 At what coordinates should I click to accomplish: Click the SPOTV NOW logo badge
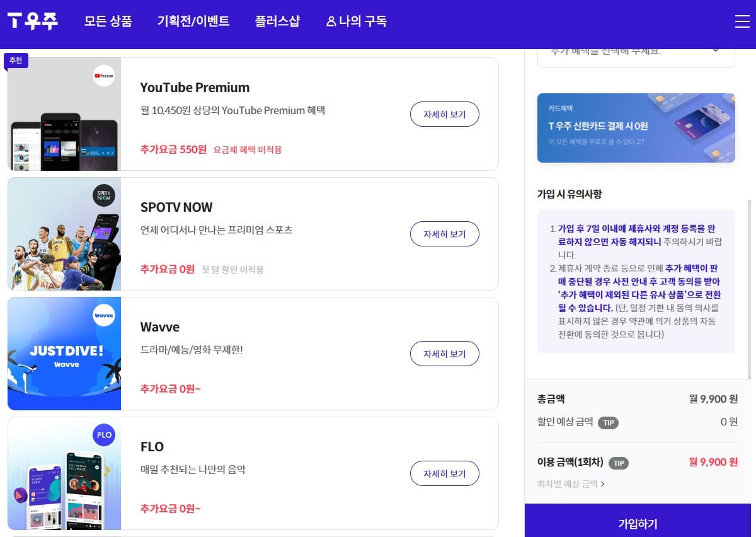tap(104, 195)
